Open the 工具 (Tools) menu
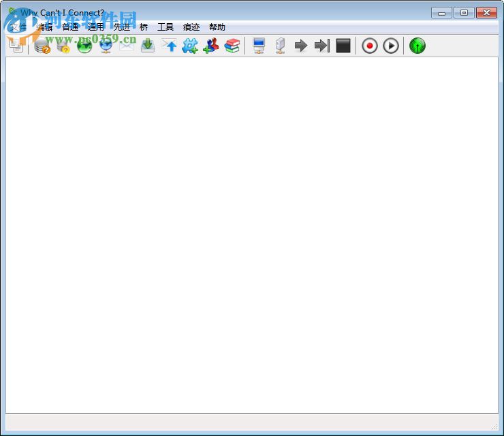504x436 pixels. click(x=166, y=27)
